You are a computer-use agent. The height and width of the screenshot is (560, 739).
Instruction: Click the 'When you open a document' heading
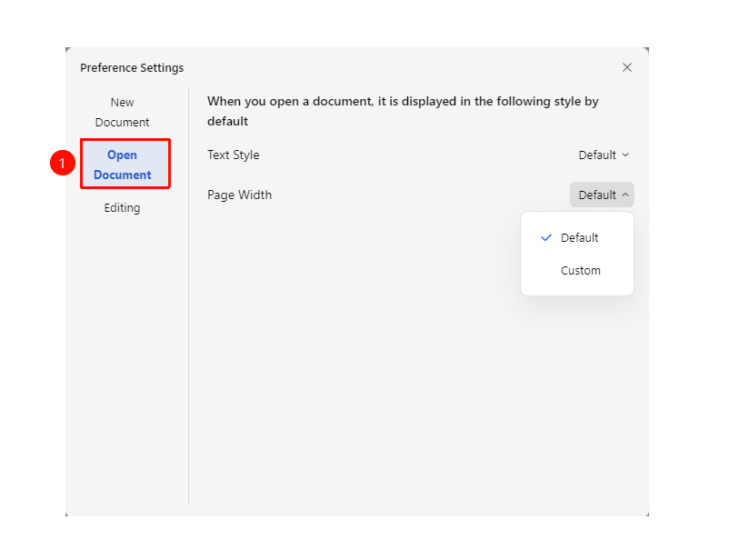(x=403, y=111)
